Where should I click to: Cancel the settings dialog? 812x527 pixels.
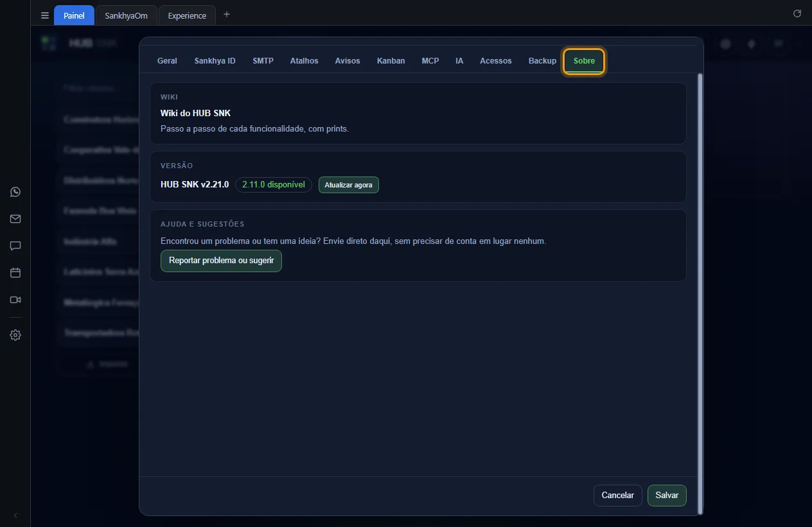tap(617, 496)
